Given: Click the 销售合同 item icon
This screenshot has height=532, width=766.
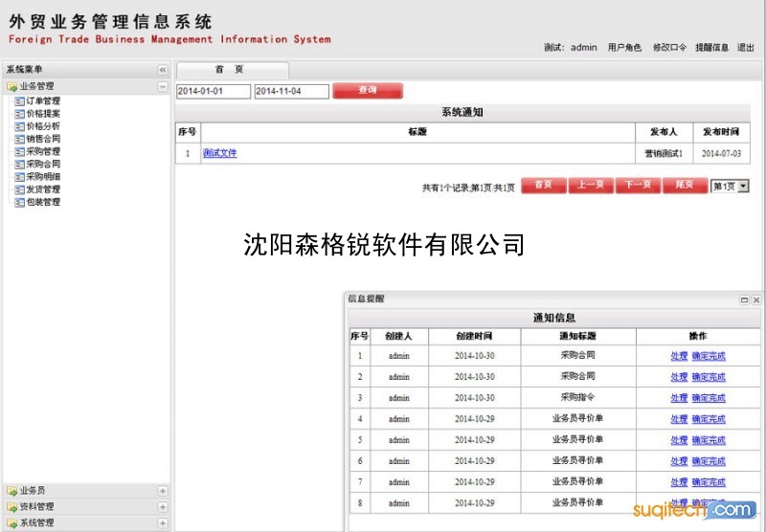Looking at the screenshot, I should tap(19, 140).
